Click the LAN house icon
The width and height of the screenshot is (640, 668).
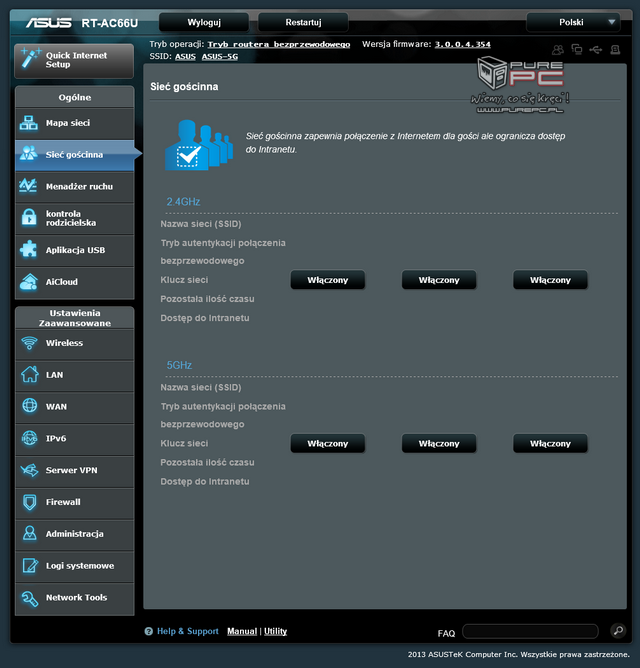[29, 374]
